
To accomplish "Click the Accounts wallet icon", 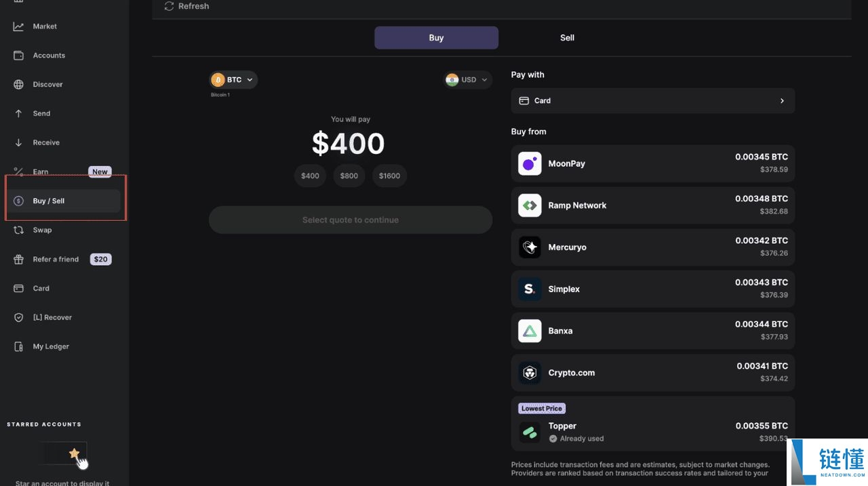I will pyautogui.click(x=19, y=56).
